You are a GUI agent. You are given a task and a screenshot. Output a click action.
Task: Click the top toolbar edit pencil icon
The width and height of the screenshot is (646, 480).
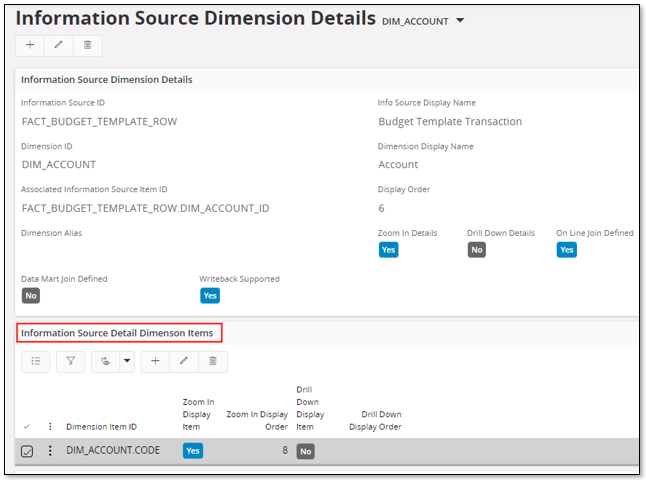(58, 45)
